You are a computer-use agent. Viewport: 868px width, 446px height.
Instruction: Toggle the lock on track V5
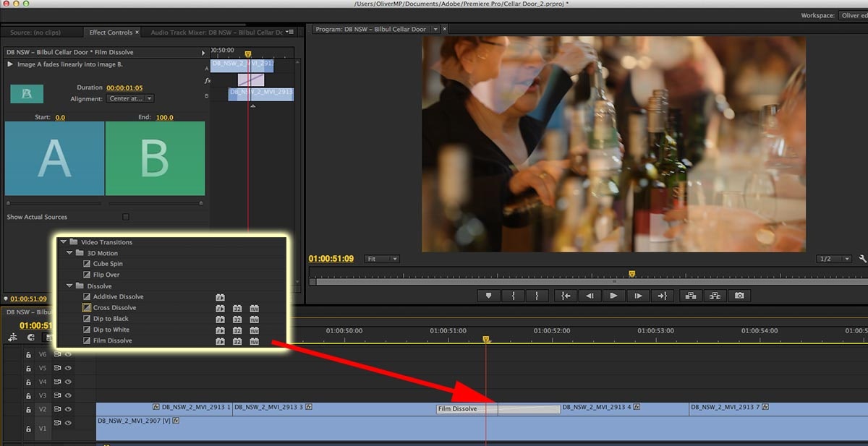[x=29, y=368]
